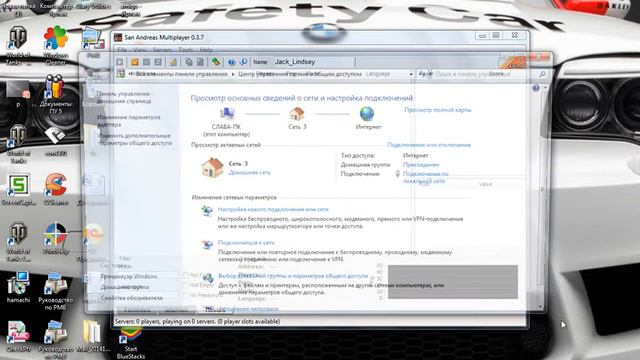Open Брандмауэр Windows in sidebar

point(129,276)
